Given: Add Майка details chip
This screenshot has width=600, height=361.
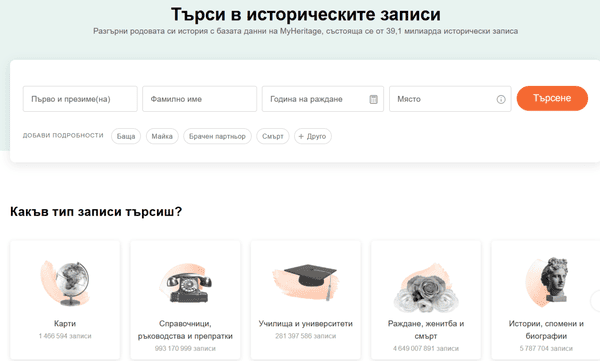Looking at the screenshot, I should (162, 136).
